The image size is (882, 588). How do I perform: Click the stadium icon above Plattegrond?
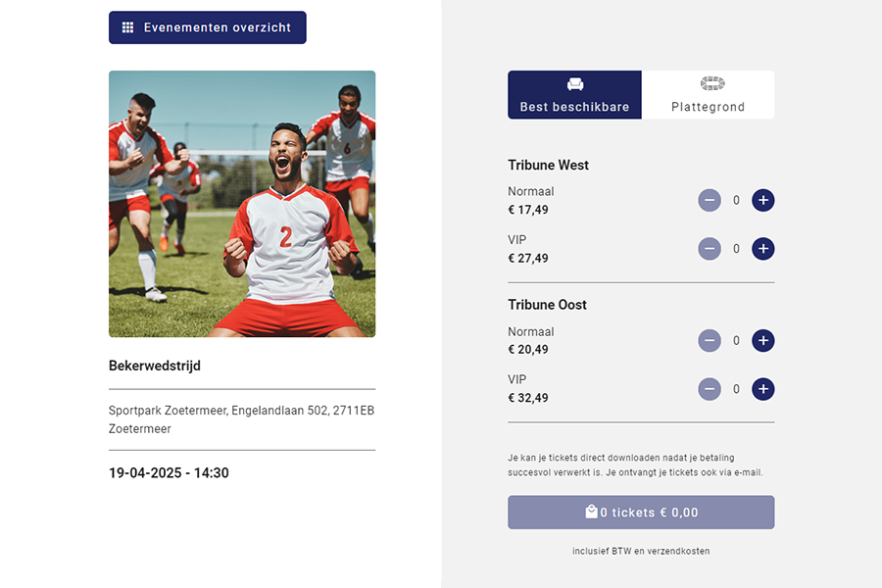tap(712, 84)
